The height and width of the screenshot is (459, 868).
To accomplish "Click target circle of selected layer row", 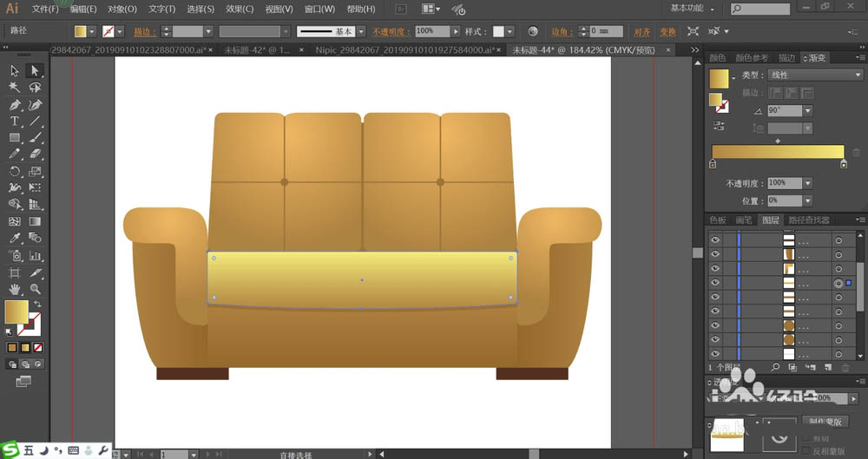I will 838,283.
